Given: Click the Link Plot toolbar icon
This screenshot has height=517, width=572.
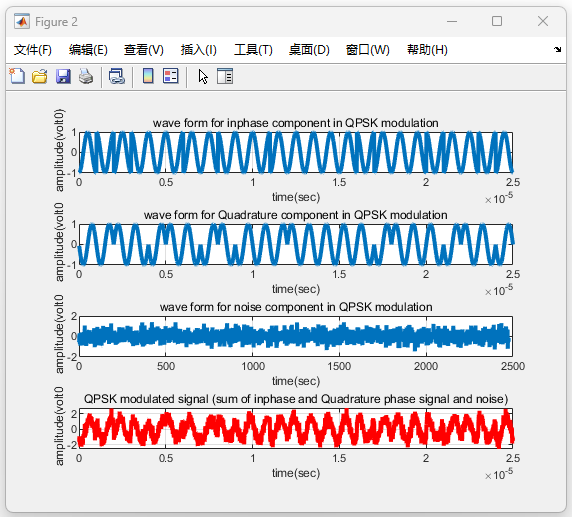Looking at the screenshot, I should pyautogui.click(x=117, y=77).
